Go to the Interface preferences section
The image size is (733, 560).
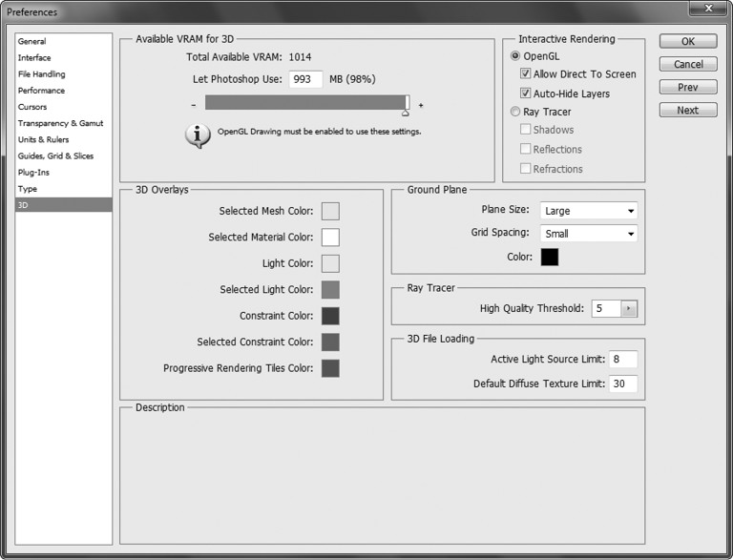click(34, 58)
